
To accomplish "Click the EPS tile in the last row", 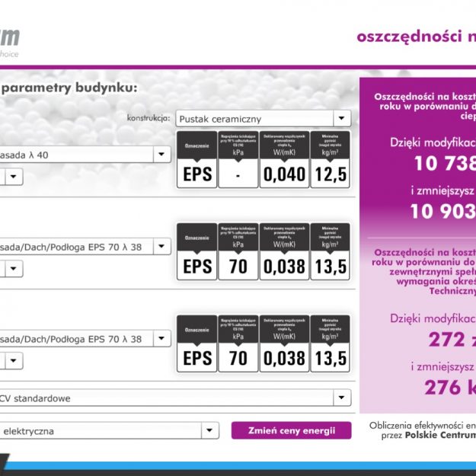I will pyautogui.click(x=196, y=344).
